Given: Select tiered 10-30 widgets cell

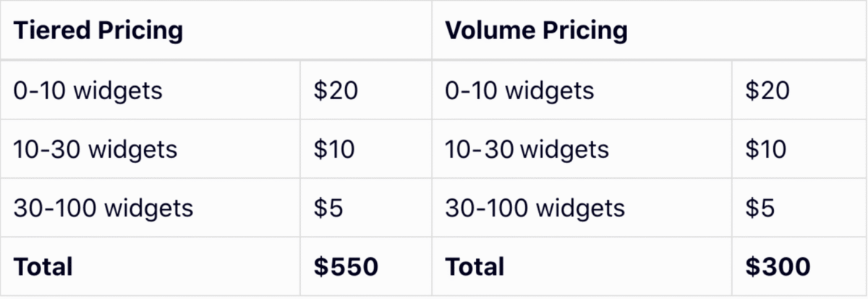Looking at the screenshot, I should [x=95, y=149].
